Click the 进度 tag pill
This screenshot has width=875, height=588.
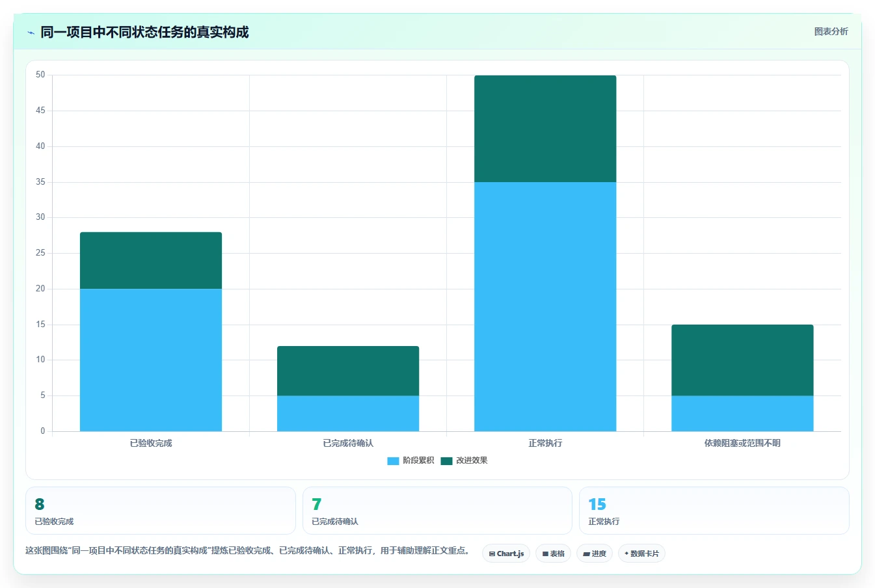point(595,554)
